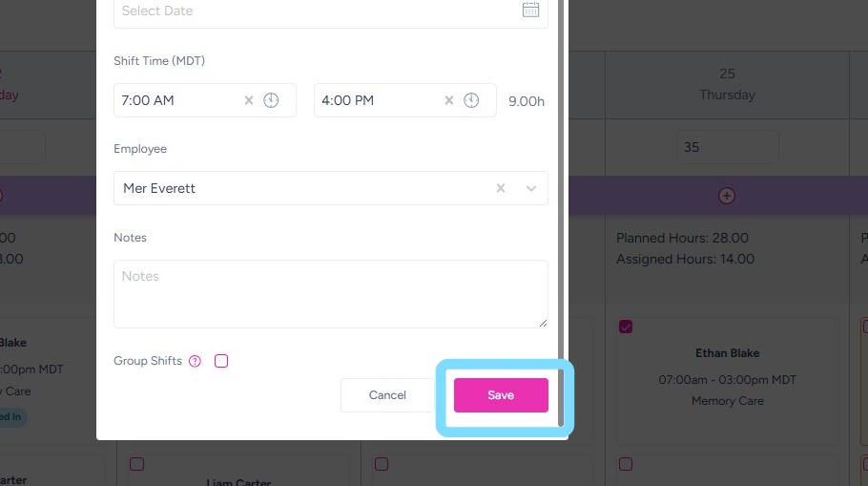
Task: Open the calendar date picker icon
Action: 530,11
